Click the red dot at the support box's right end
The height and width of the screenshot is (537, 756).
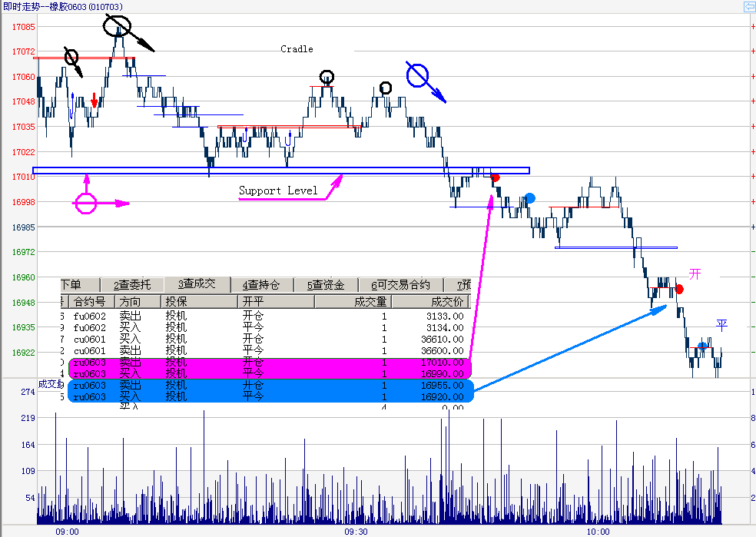(496, 177)
